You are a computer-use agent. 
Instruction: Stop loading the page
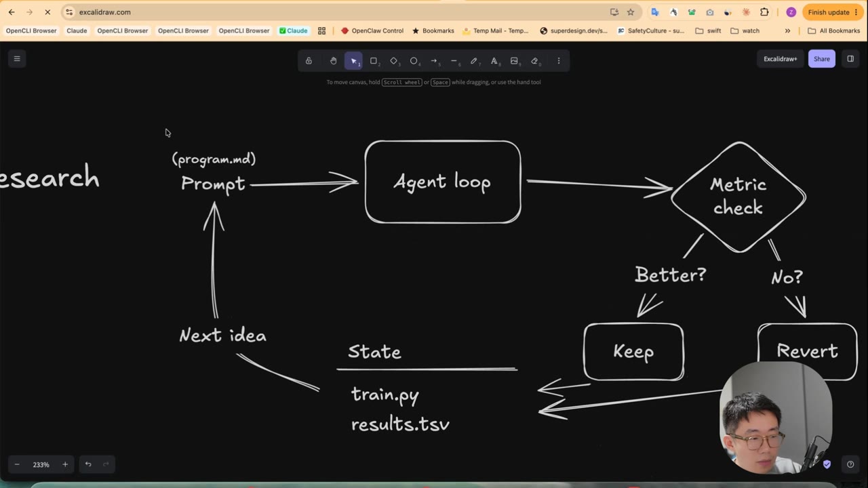click(x=47, y=12)
